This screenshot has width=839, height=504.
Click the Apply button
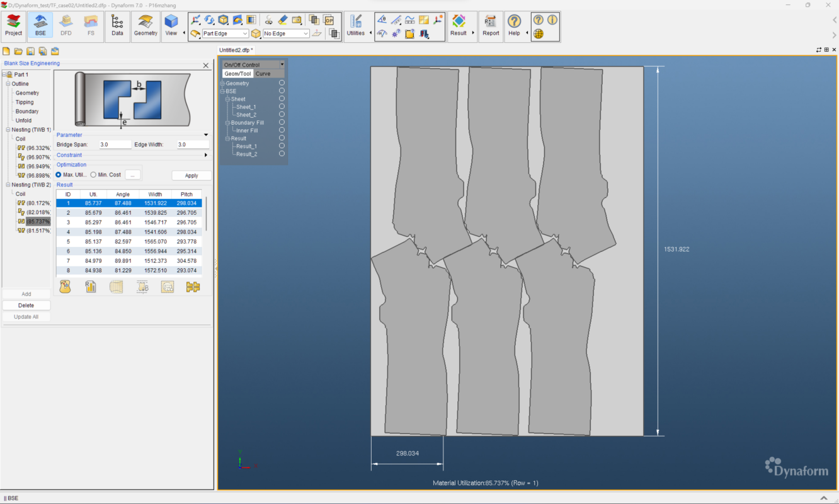pyautogui.click(x=191, y=176)
